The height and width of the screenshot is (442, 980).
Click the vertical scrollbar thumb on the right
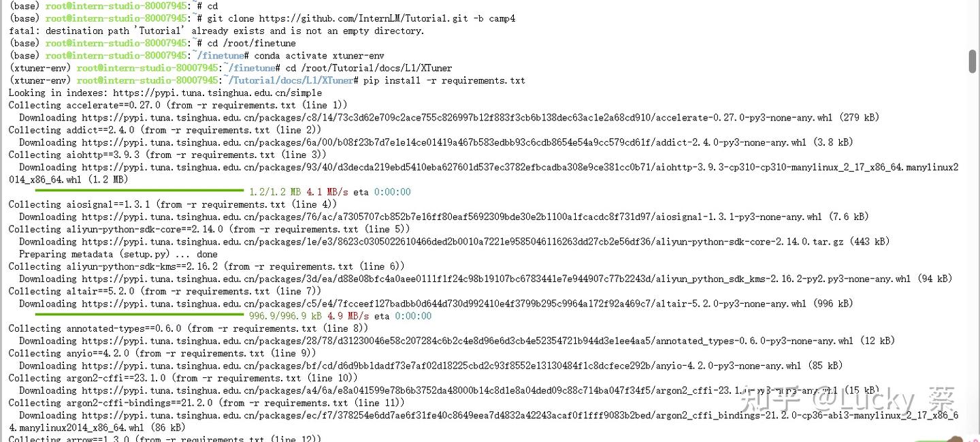(x=973, y=61)
